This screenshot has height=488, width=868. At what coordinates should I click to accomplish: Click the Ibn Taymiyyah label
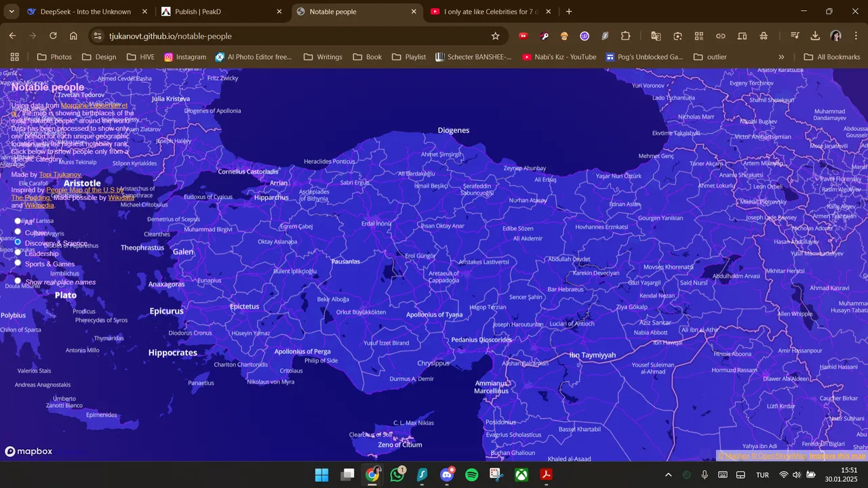[x=593, y=355]
